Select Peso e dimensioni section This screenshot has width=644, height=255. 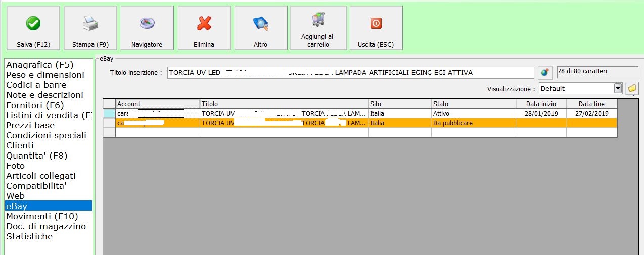(45, 75)
